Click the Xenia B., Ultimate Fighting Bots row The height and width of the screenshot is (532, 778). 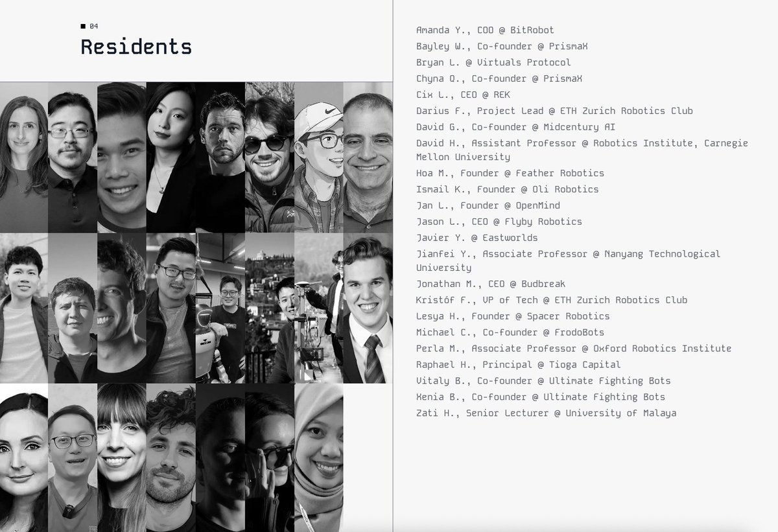point(540,397)
